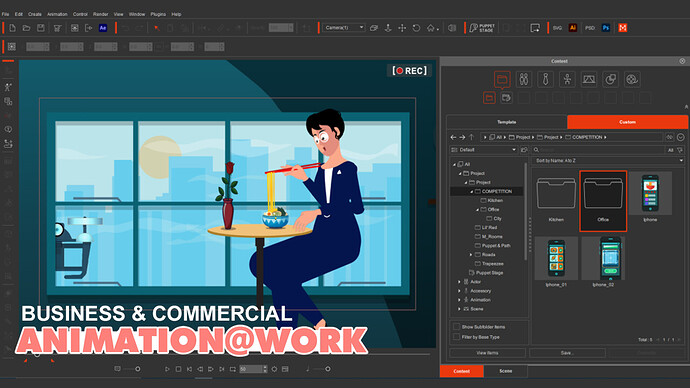690x388 pixels.
Task: Select the Scene content category icon
Action: [589, 79]
